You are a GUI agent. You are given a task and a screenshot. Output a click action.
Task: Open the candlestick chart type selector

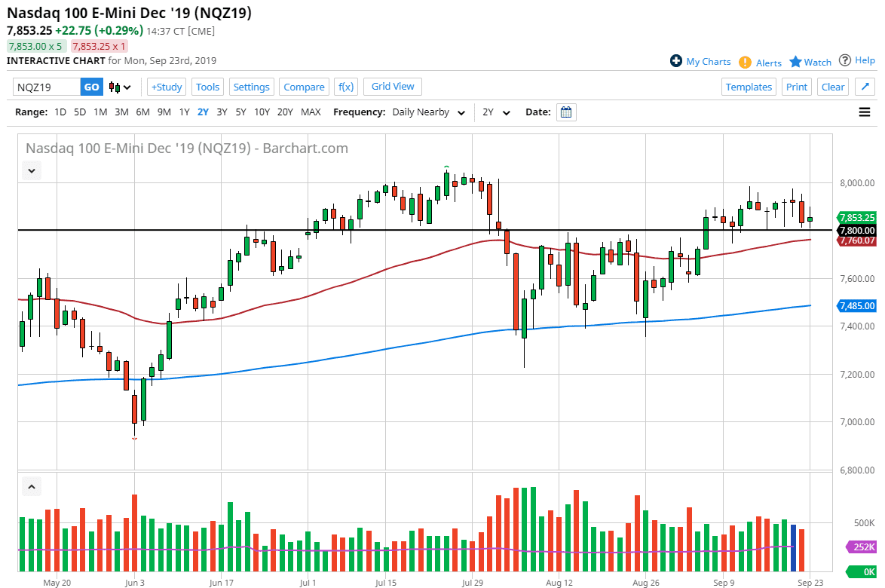120,87
